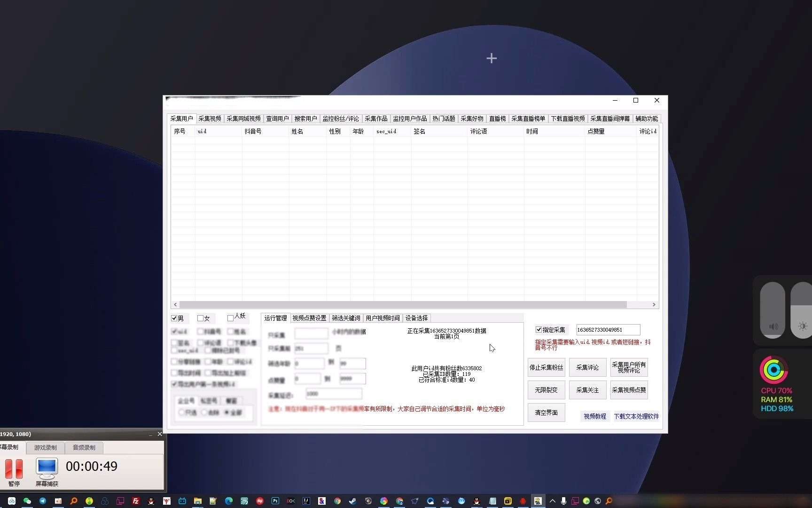Open WeChat from the taskbar
Viewport: 812px width, 508px height.
(27, 501)
